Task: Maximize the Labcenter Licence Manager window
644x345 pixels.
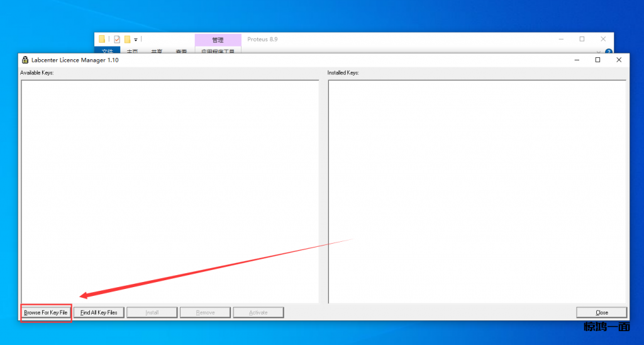Action: click(x=597, y=60)
